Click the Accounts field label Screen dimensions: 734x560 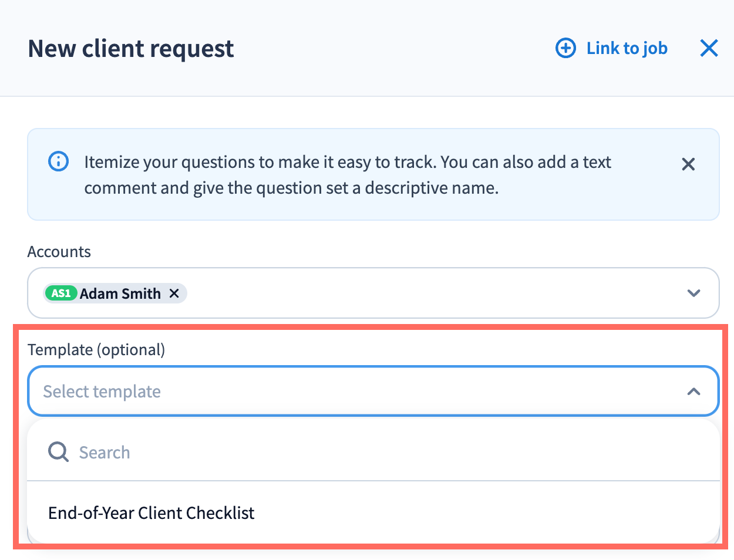coord(59,252)
